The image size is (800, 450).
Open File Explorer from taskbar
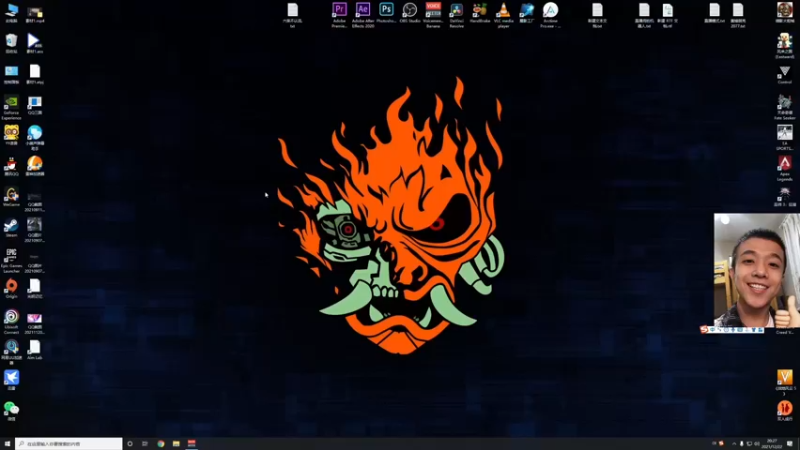click(x=176, y=444)
